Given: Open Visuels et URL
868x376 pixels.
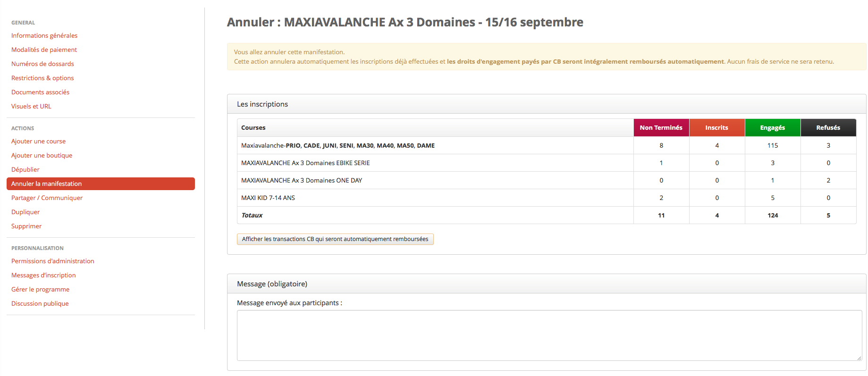Looking at the screenshot, I should tap(31, 106).
